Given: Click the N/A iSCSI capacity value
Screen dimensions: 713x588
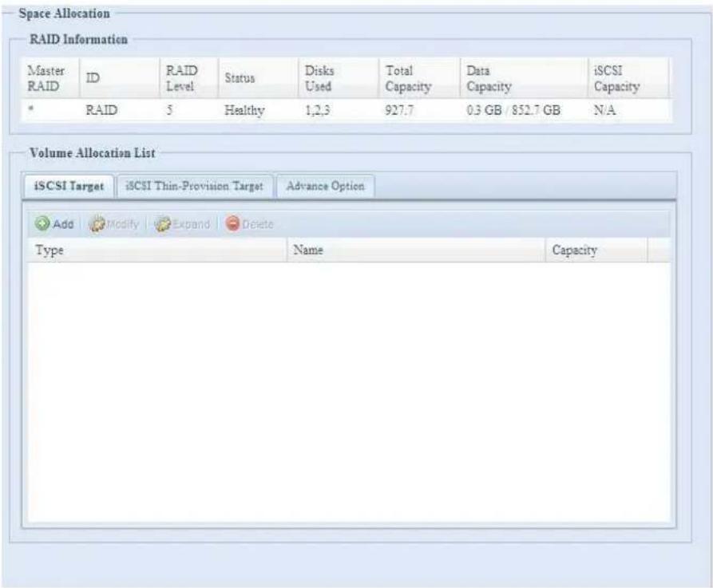Looking at the screenshot, I should [x=604, y=110].
